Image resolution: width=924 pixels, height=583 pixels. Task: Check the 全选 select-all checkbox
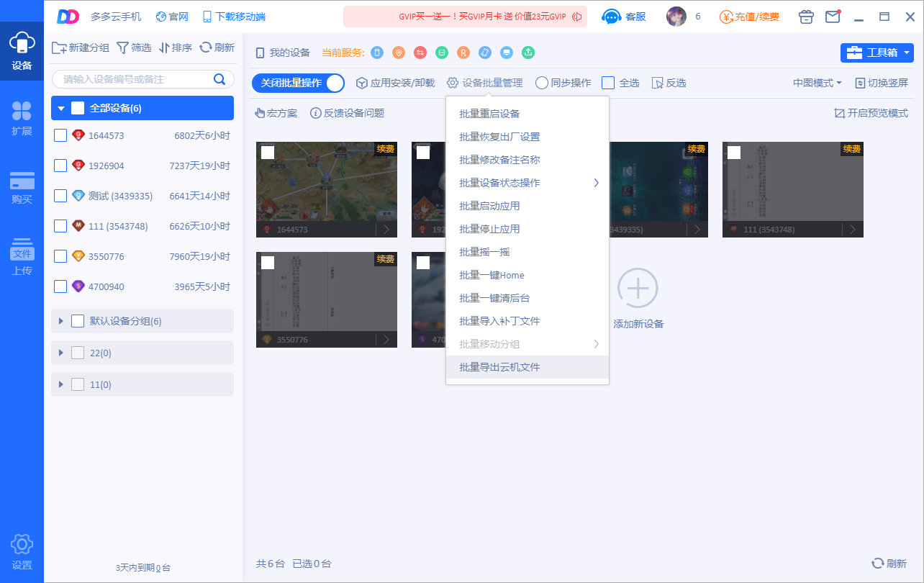[x=608, y=83]
